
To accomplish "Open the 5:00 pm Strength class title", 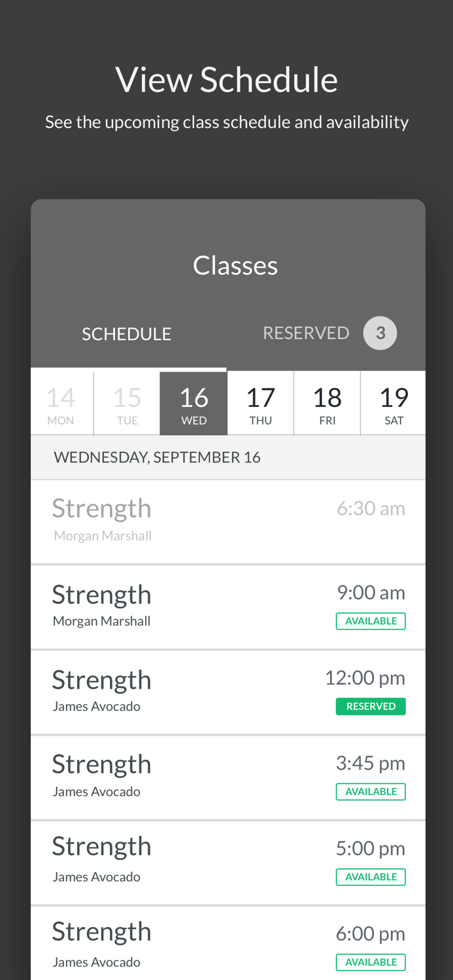I will tap(101, 847).
